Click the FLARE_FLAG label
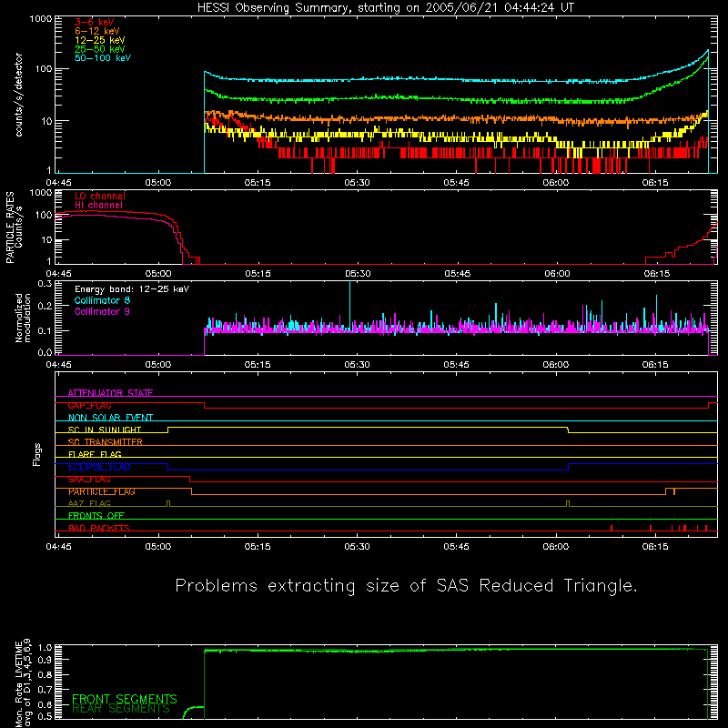 pos(95,454)
